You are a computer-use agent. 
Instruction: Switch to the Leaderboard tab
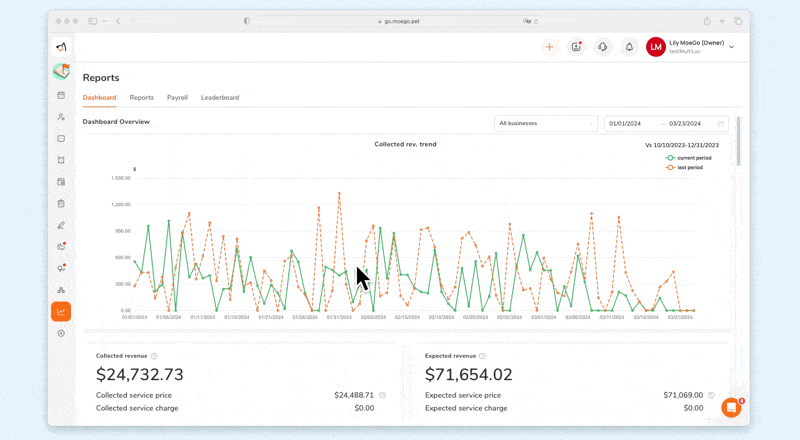[x=220, y=97]
